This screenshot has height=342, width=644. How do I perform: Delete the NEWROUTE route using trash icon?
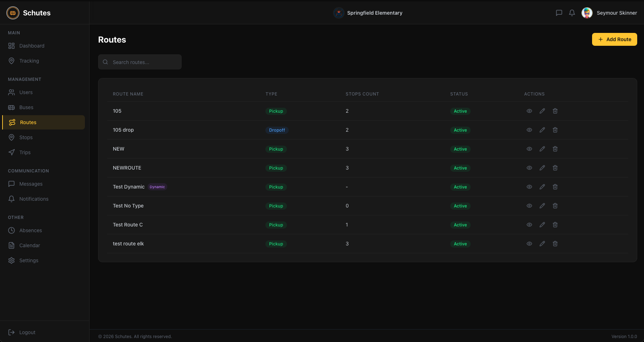[x=555, y=168]
